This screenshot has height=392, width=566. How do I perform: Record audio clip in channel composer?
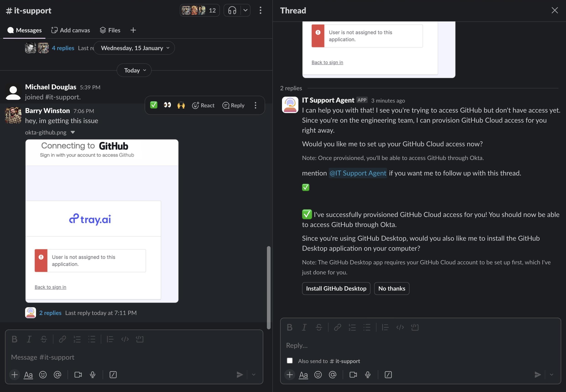click(92, 374)
